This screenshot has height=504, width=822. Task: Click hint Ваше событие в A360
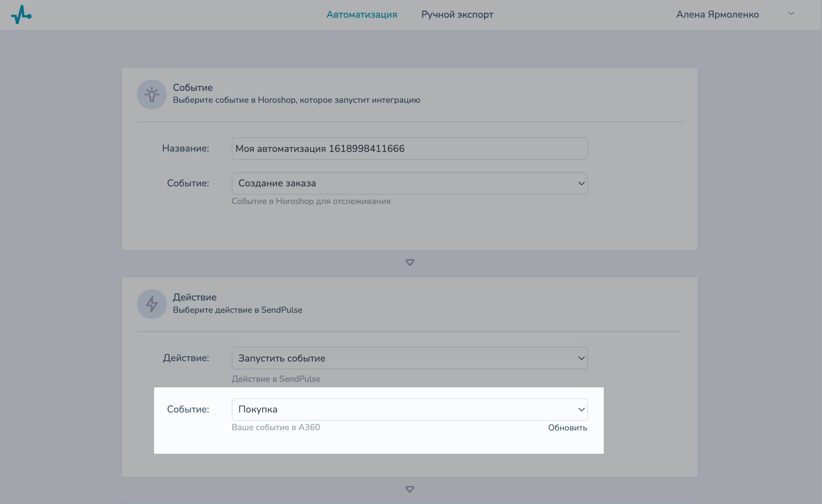click(x=276, y=427)
